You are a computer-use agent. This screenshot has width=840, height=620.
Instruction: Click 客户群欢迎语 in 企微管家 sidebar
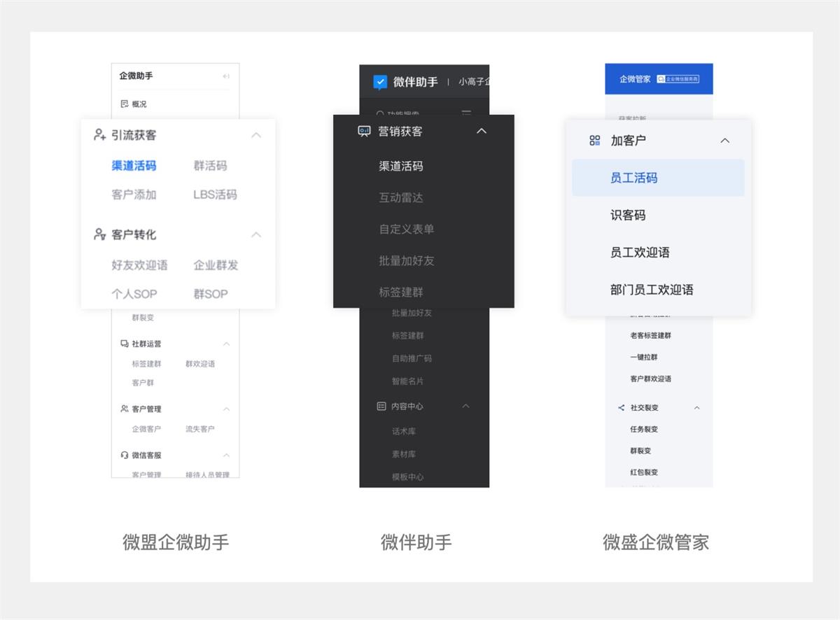pyautogui.click(x=650, y=379)
